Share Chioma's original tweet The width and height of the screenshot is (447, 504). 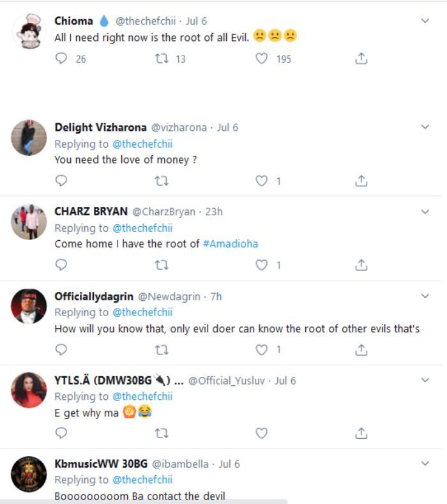coord(361,59)
